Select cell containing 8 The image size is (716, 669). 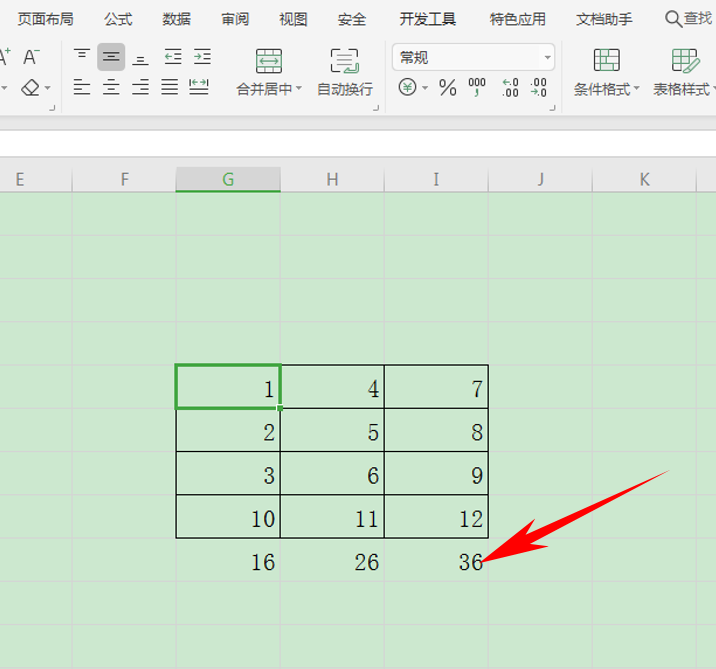[x=436, y=430]
